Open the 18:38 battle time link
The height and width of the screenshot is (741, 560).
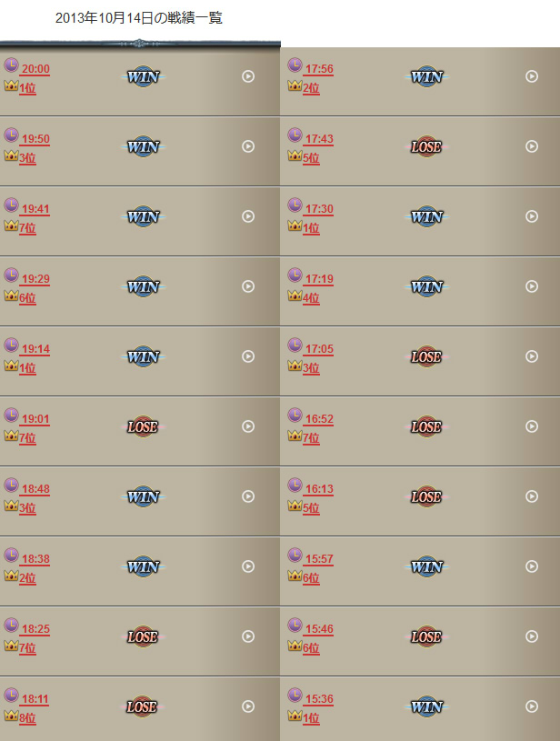click(35, 559)
